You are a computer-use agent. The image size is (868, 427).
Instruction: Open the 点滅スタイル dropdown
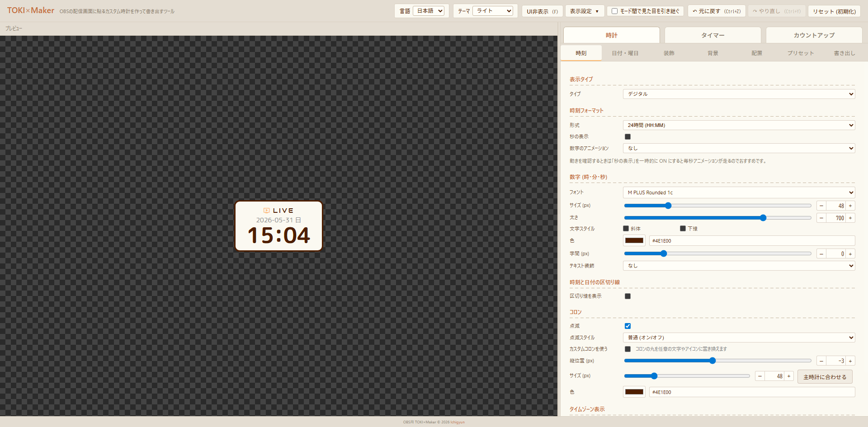(x=739, y=338)
